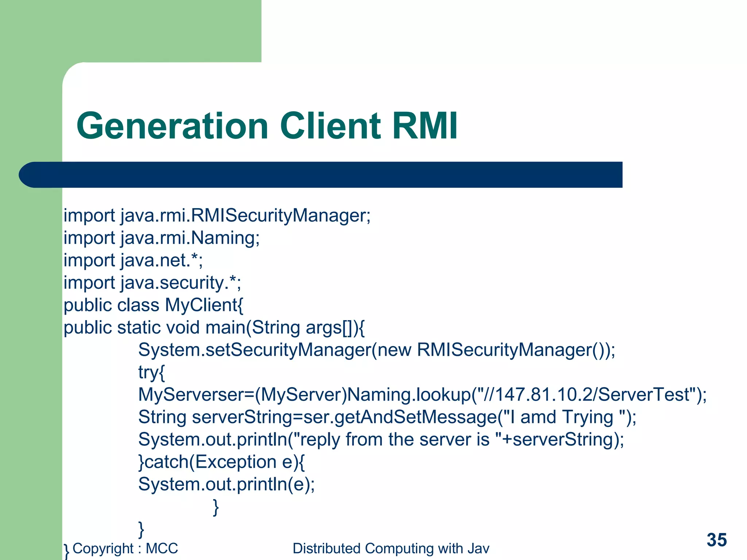Click the 'public static void main' line
Image resolution: width=747 pixels, height=560 pixels.
214,327
